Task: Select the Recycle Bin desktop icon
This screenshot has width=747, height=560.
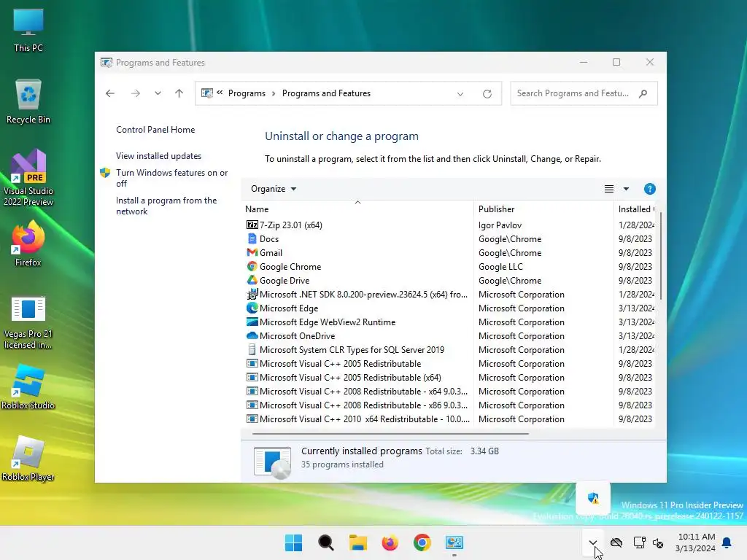Action: click(x=28, y=101)
